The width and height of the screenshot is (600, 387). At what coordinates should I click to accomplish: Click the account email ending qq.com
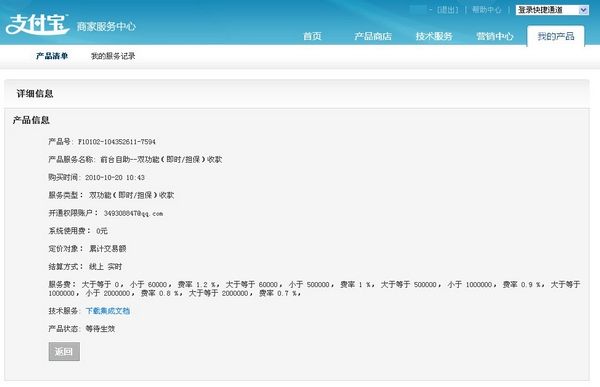coord(133,213)
